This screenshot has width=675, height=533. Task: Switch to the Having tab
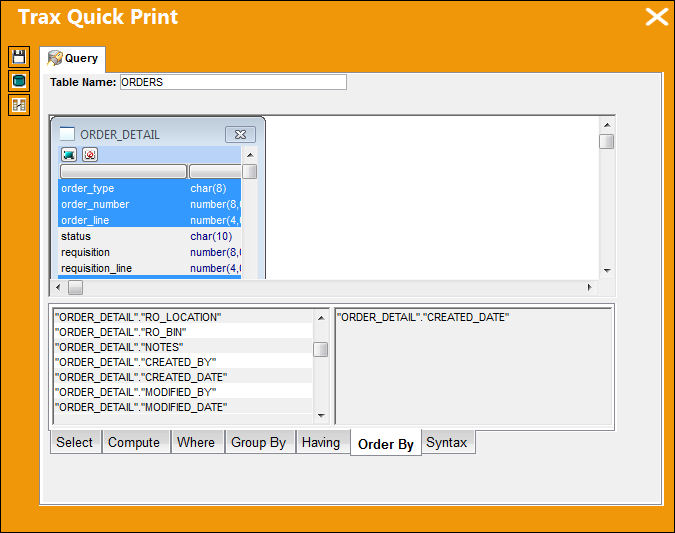pos(321,442)
